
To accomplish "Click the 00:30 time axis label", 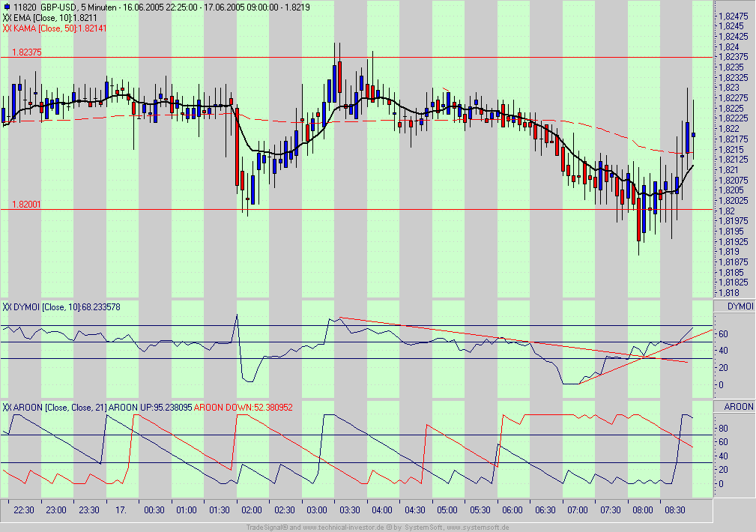I will coord(154,510).
